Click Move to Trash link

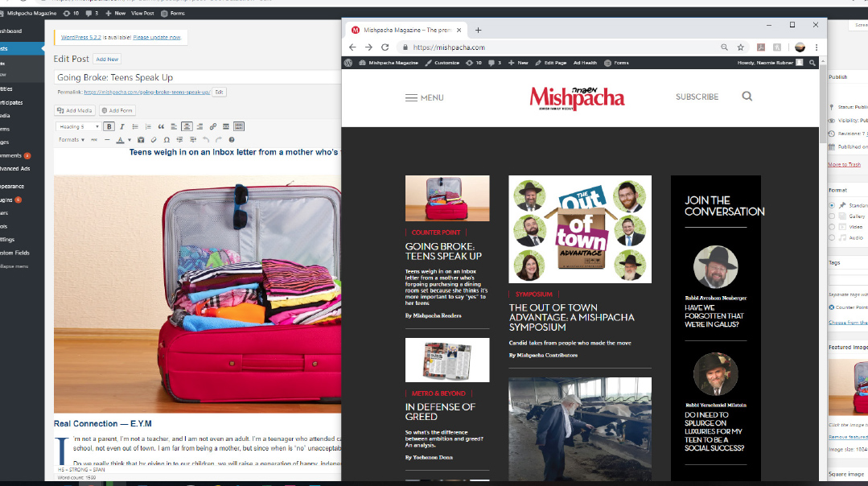pyautogui.click(x=844, y=164)
